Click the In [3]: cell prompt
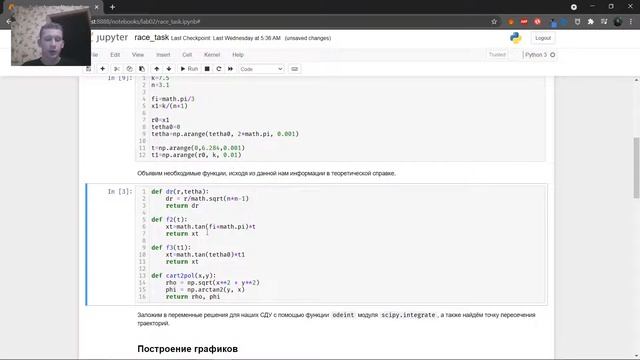This screenshot has height=360, width=640. (120, 191)
